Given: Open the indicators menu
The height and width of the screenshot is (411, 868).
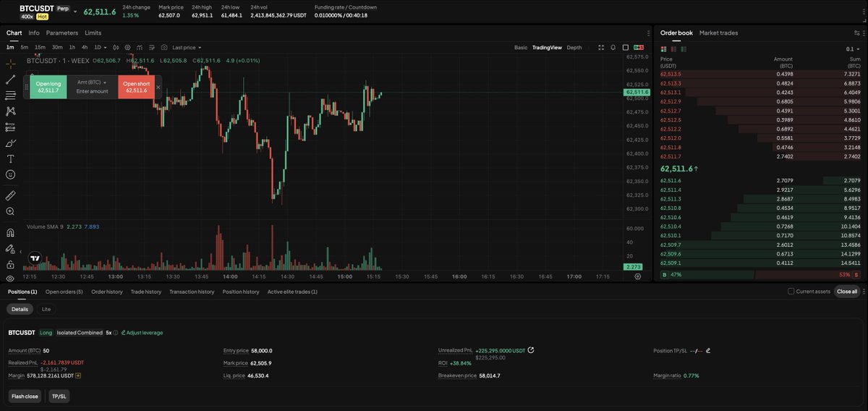Looking at the screenshot, I should [x=140, y=47].
